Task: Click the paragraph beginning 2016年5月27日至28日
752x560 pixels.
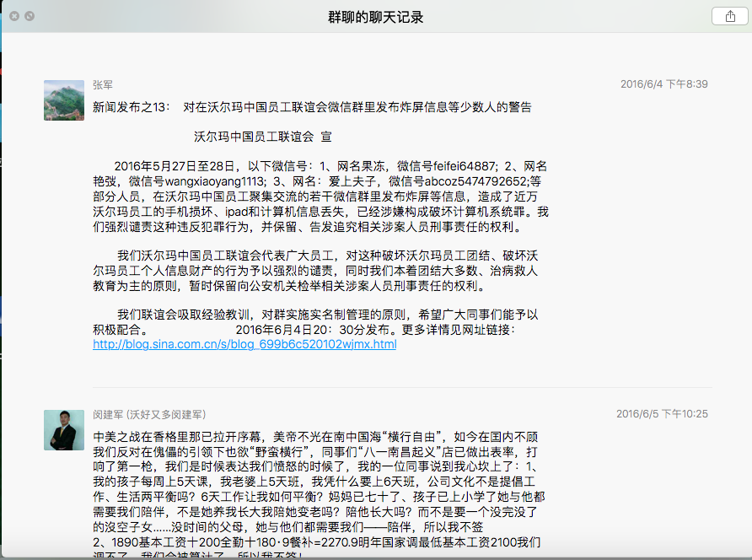Action: coord(320,196)
